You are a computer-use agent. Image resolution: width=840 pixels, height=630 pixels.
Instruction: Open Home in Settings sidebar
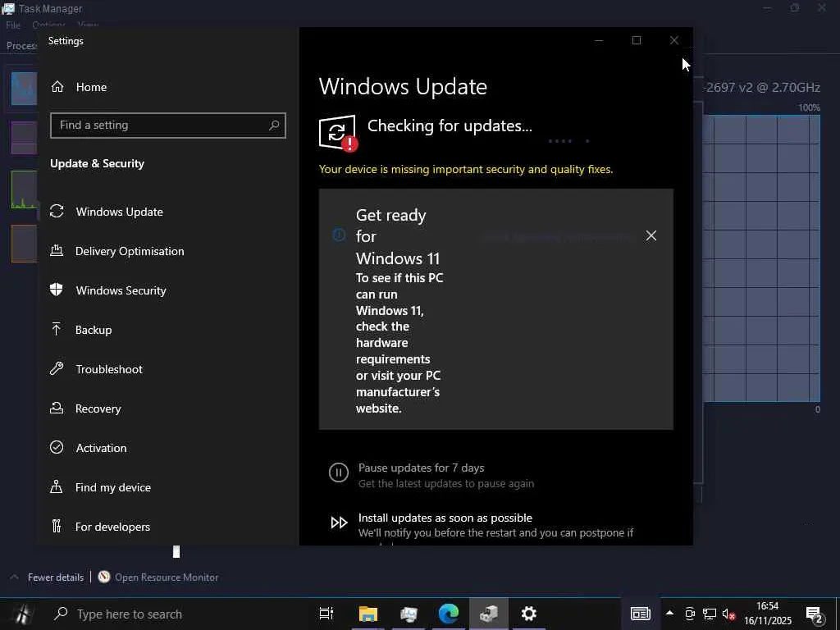[x=91, y=87]
